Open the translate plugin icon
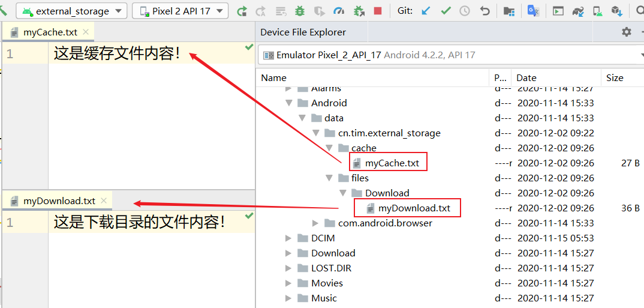The height and width of the screenshot is (308, 644). tap(532, 11)
